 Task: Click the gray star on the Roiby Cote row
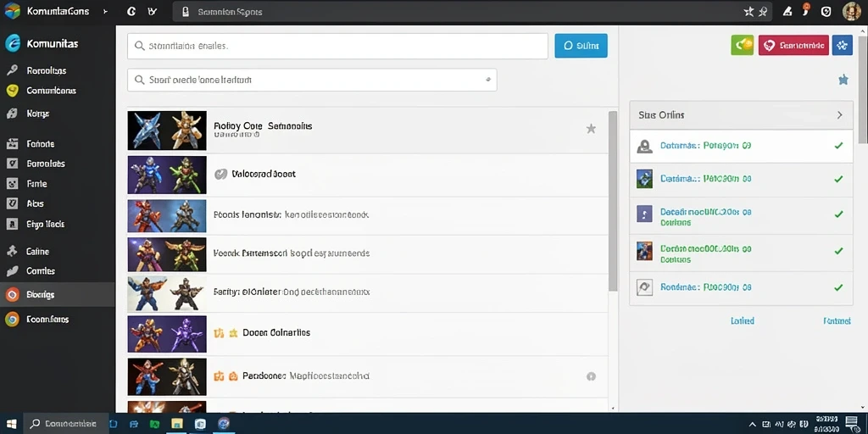pos(591,129)
